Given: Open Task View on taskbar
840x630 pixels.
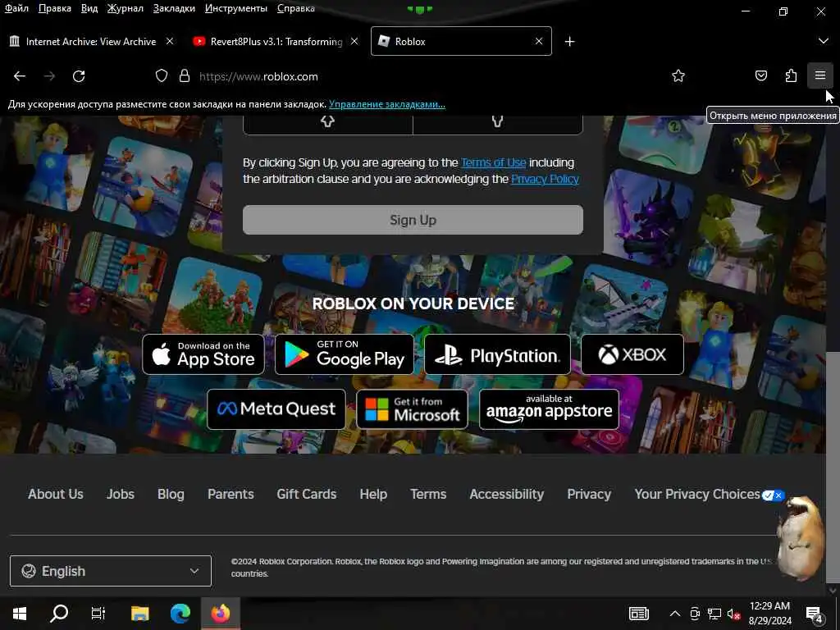Looking at the screenshot, I should [x=98, y=613].
